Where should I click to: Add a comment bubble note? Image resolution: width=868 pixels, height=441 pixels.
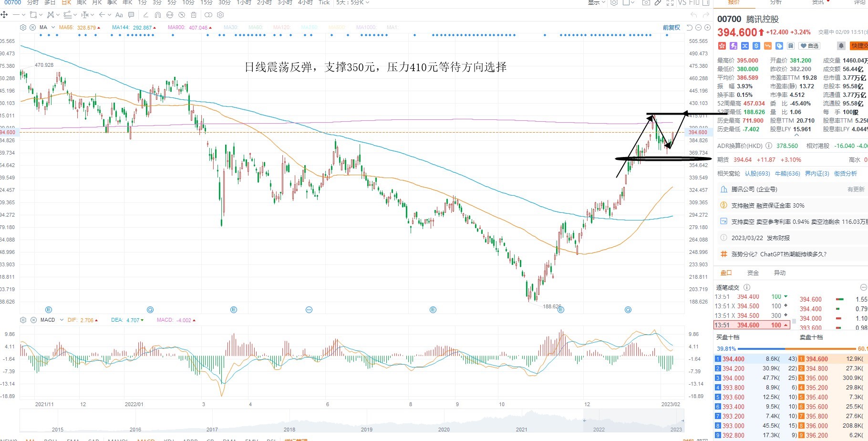click(x=131, y=15)
